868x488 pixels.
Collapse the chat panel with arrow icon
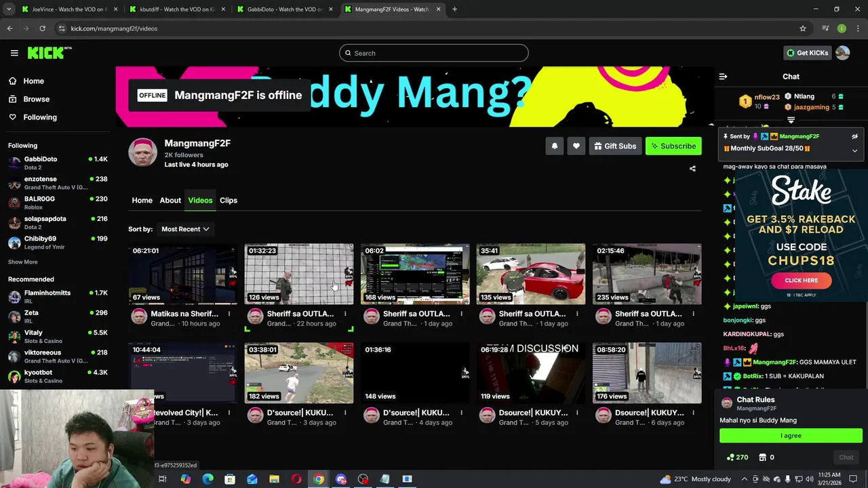723,77
